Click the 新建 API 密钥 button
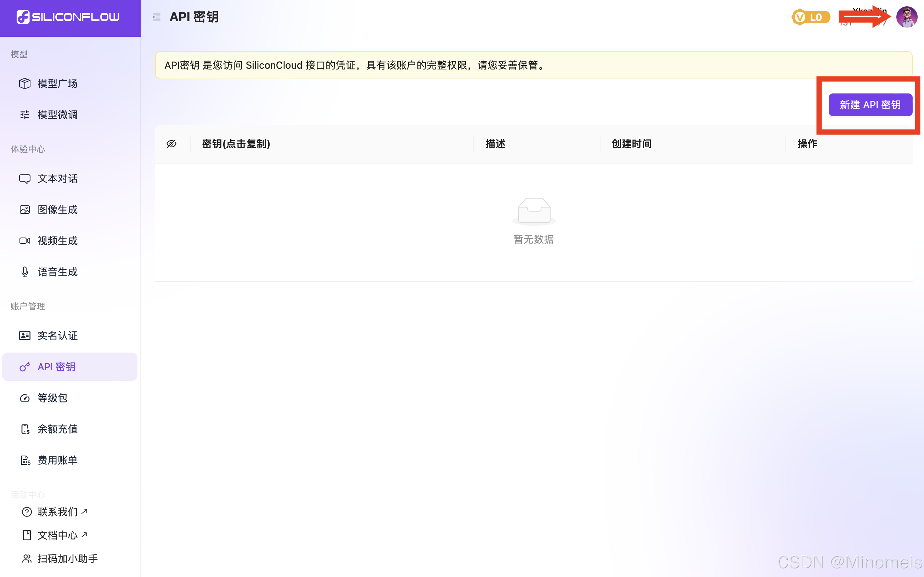This screenshot has height=577, width=924. point(870,105)
